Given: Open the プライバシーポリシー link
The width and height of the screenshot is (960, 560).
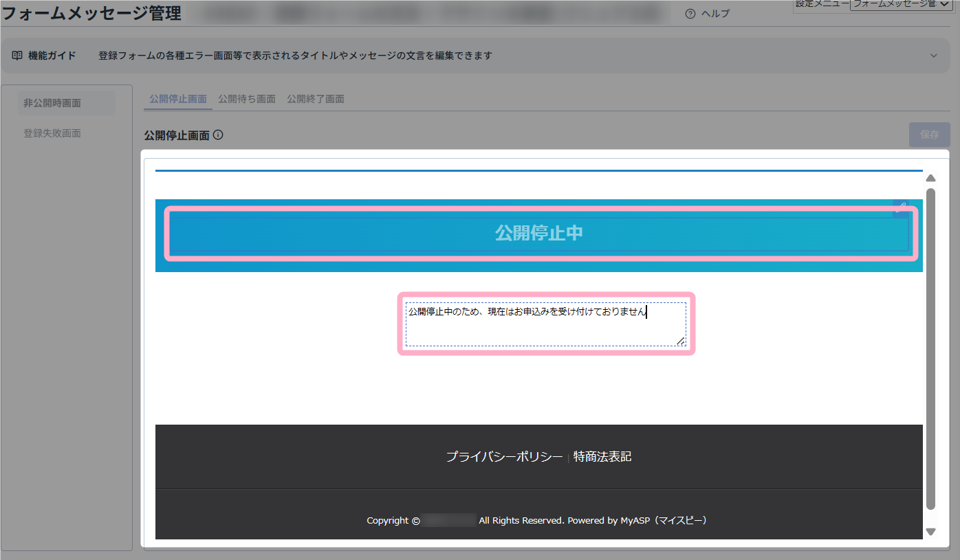Looking at the screenshot, I should [504, 457].
